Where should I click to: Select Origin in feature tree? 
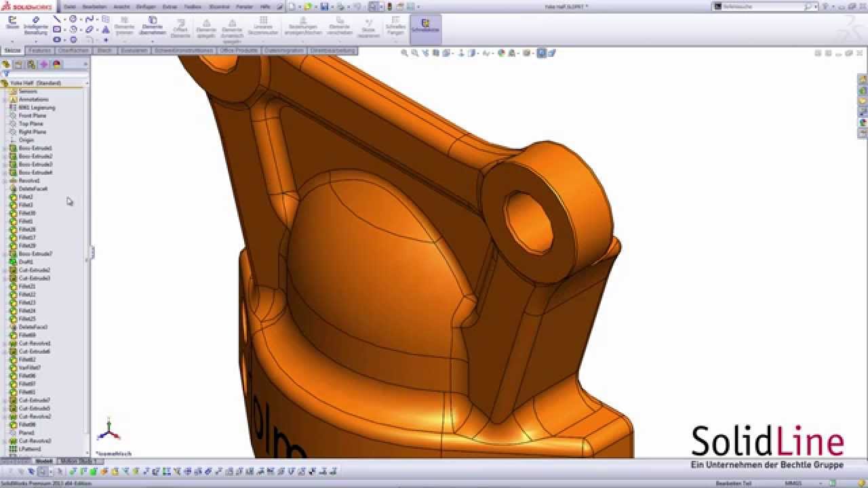[x=26, y=140]
